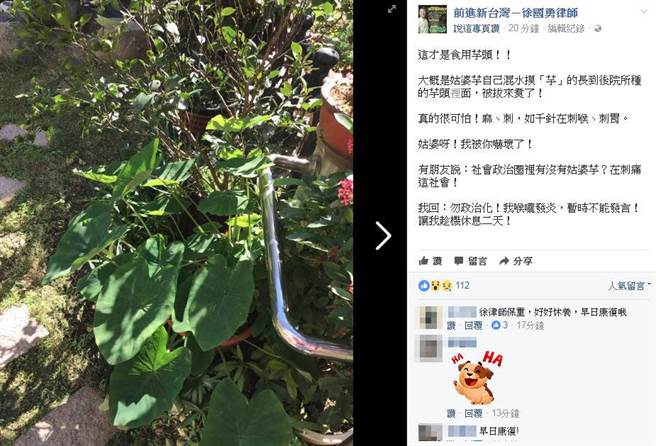Click 說這專頁讚 to like the page
656x446 pixels.
477,28
